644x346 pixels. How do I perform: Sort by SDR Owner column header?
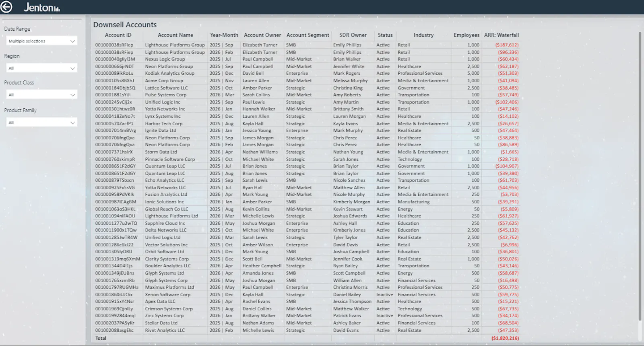[x=353, y=35]
